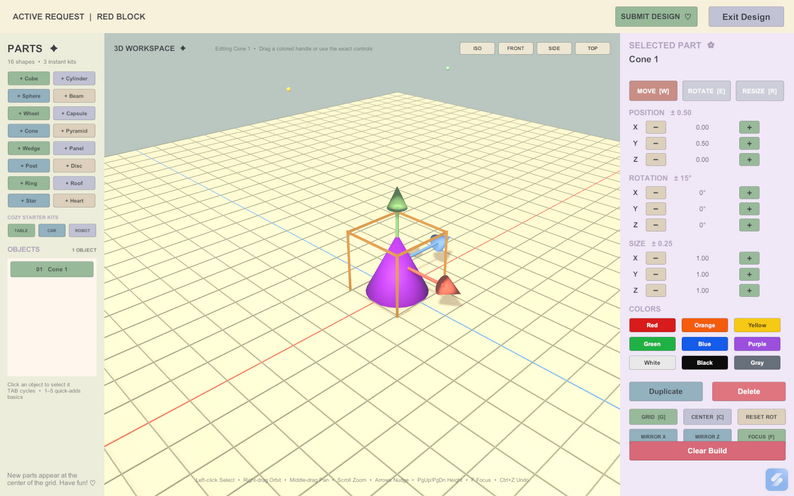
Task: Pick the Red color swatch
Action: point(652,325)
